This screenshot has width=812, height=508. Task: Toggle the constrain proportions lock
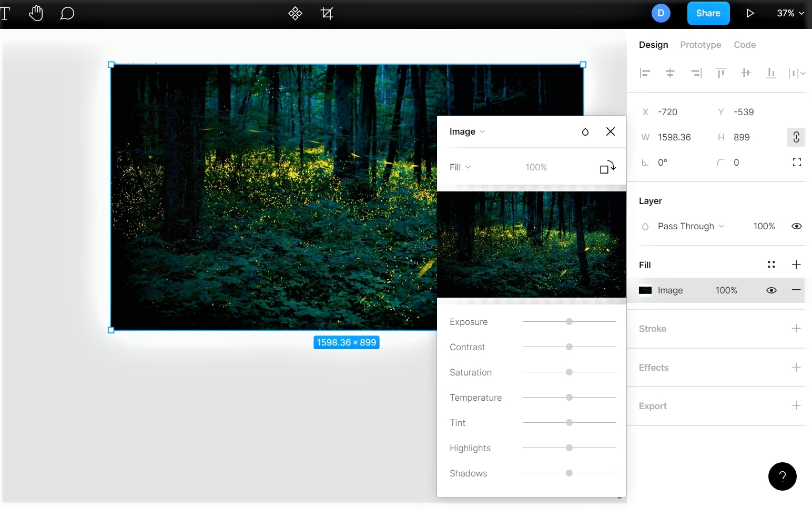[796, 137]
